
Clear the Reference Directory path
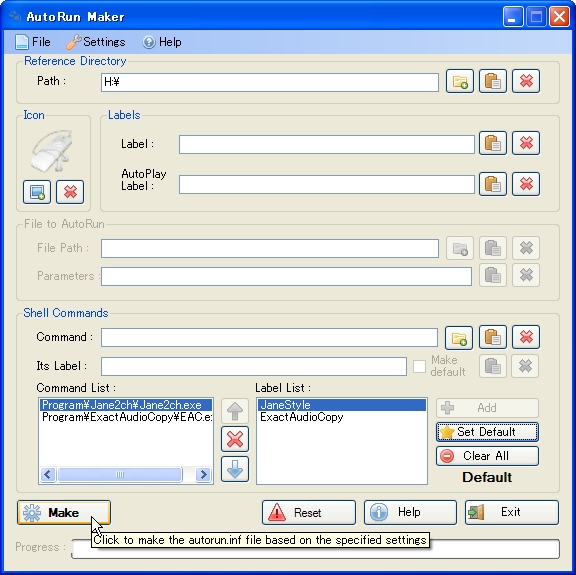(x=526, y=81)
